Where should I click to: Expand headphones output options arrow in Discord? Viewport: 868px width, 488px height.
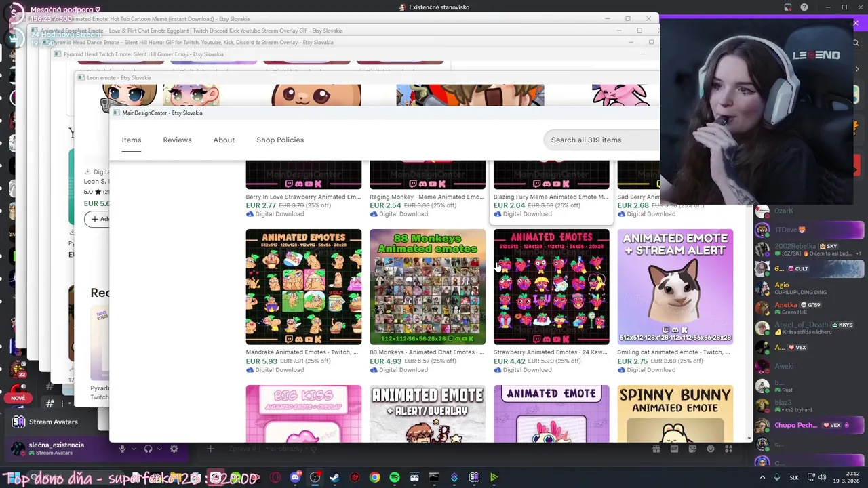tap(159, 449)
